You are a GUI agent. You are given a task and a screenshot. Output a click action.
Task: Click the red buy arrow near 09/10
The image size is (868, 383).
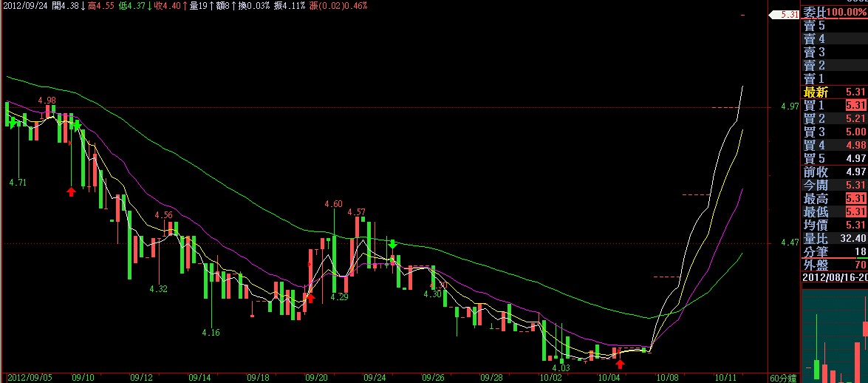71,191
